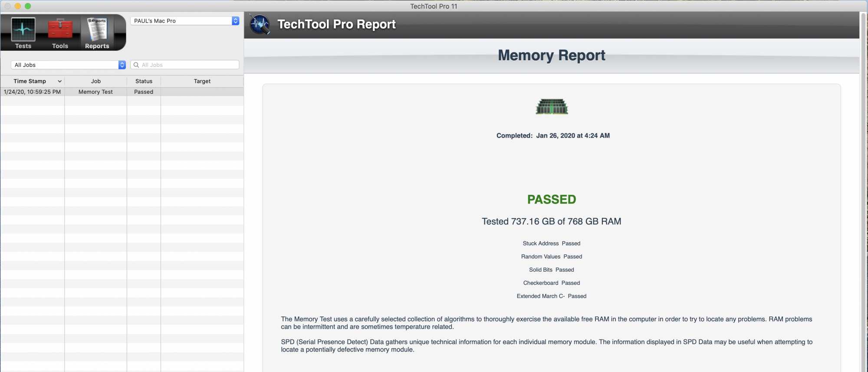Screen dimensions: 868x372
Task: Click the yellow minimize window button
Action: (18, 6)
